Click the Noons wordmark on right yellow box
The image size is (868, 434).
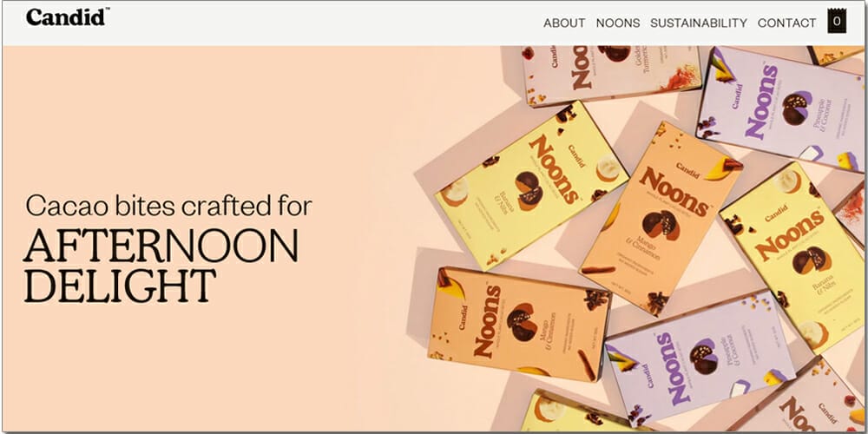pyautogui.click(x=789, y=235)
